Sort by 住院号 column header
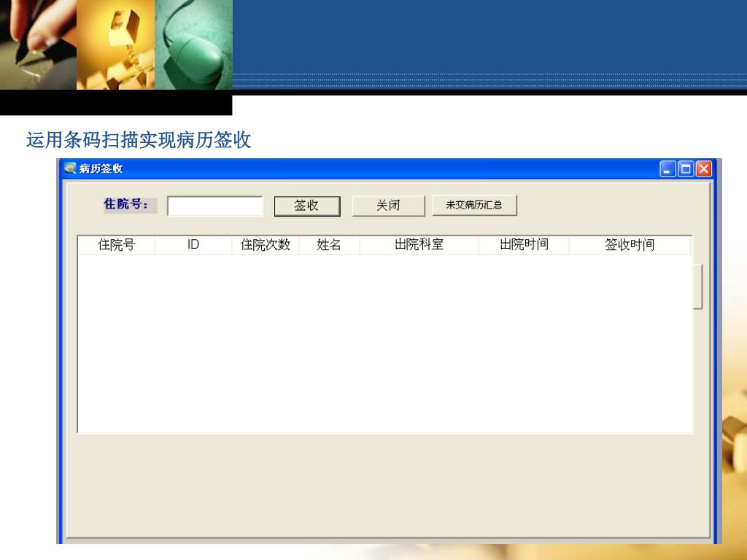The height and width of the screenshot is (560, 747). click(116, 245)
